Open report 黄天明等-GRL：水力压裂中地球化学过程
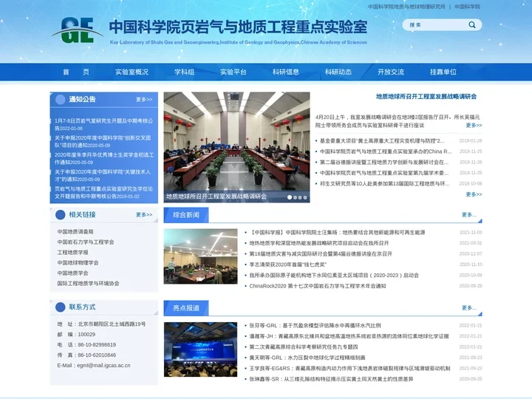532x399 pixels. [307, 358]
